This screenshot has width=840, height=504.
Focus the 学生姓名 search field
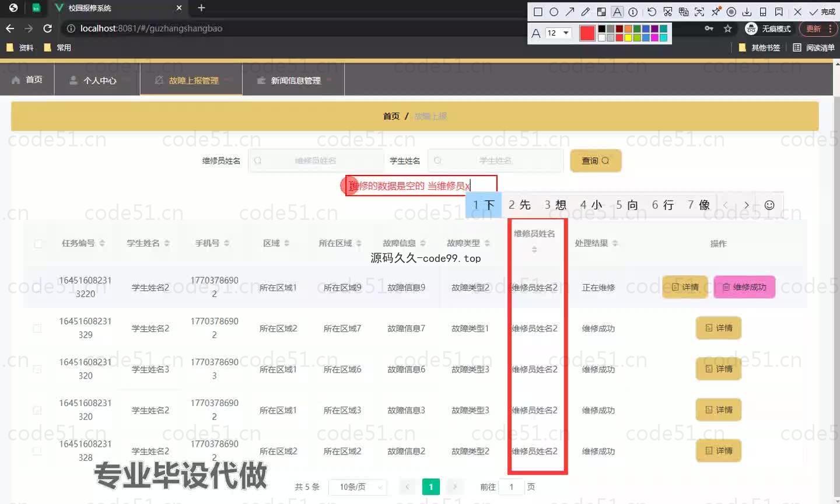[495, 160]
